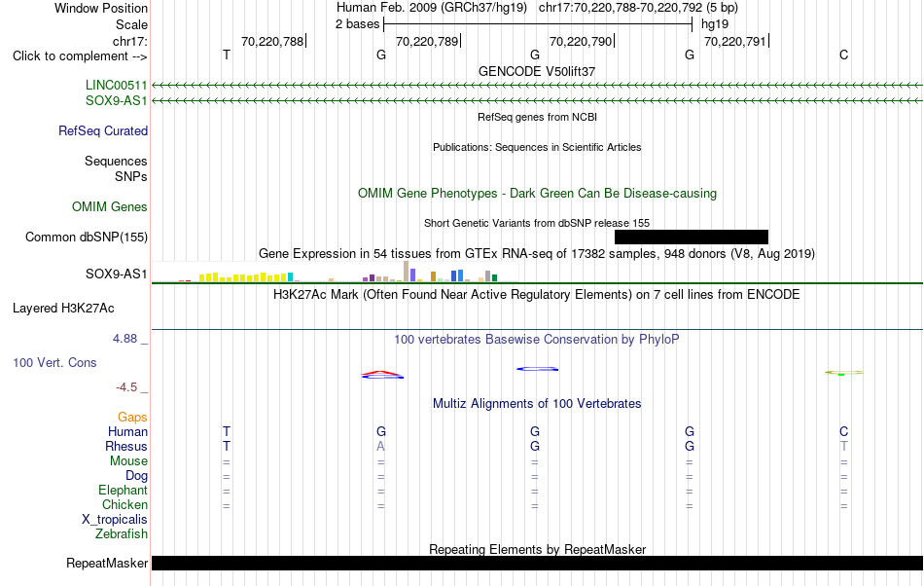Click the X_tropicalis species label
This screenshot has width=924, height=586.
(115, 520)
